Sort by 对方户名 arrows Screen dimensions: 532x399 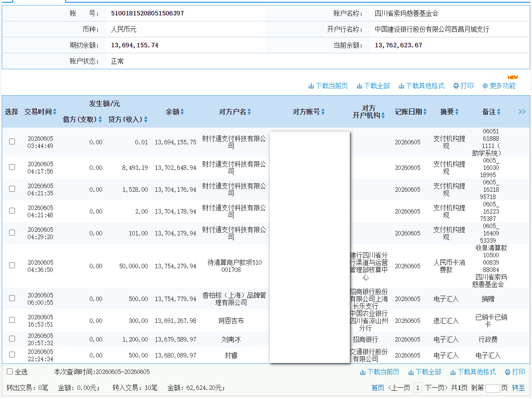pos(249,112)
